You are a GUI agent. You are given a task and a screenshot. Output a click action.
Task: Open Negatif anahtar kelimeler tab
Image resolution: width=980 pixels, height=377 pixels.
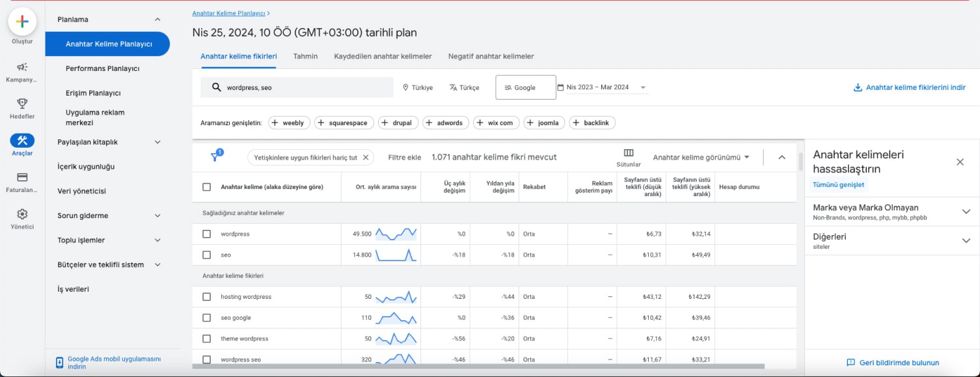tap(491, 57)
